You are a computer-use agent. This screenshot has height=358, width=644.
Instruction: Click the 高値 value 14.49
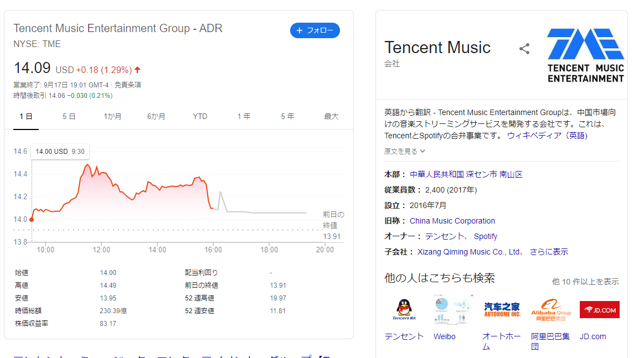(108, 286)
